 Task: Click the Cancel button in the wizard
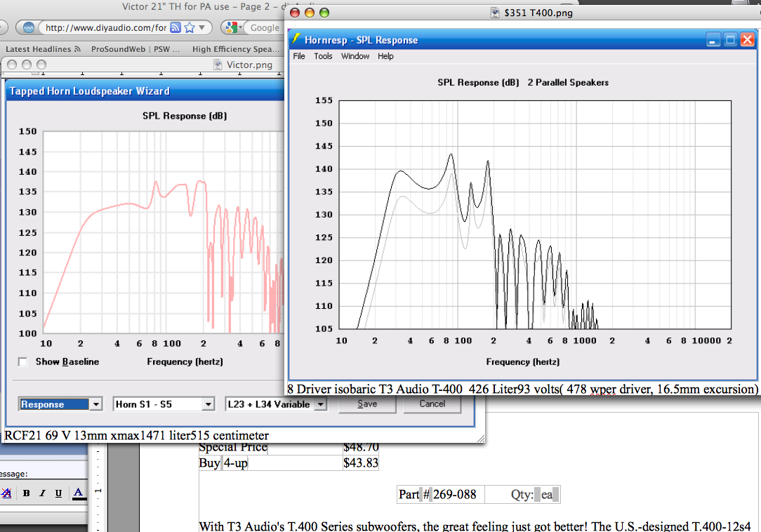tap(432, 404)
